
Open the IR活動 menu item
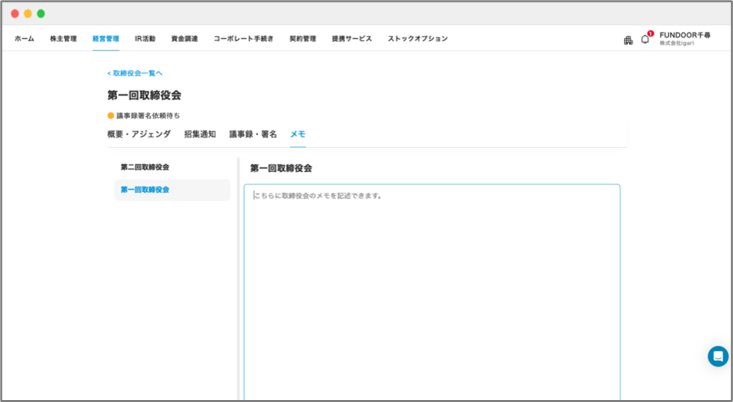pyautogui.click(x=145, y=39)
